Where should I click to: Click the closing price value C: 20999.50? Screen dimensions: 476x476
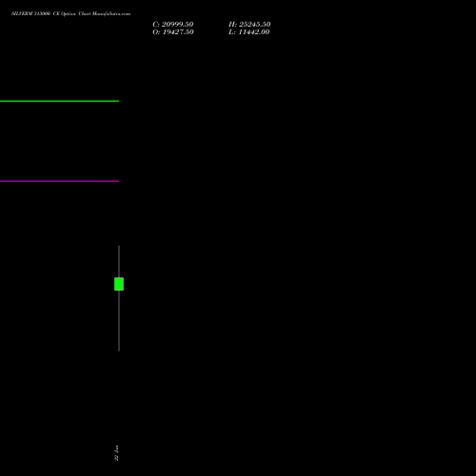173,25
